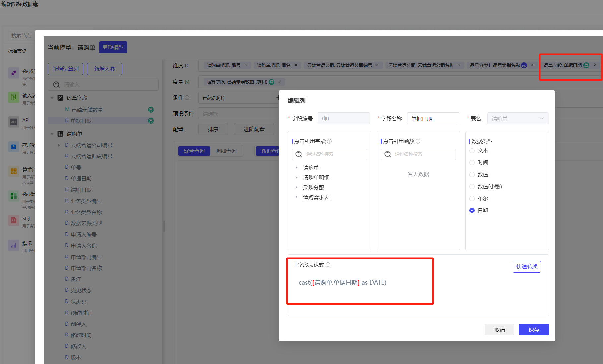
Task: Remove the 品号类别名称 dimension tag
Action: (x=532, y=65)
